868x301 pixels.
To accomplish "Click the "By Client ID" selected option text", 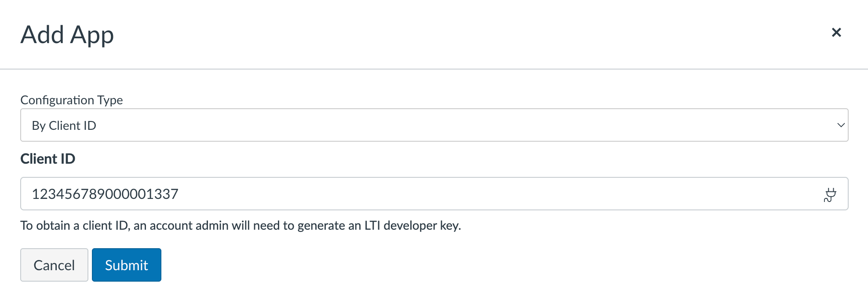I will tap(64, 126).
